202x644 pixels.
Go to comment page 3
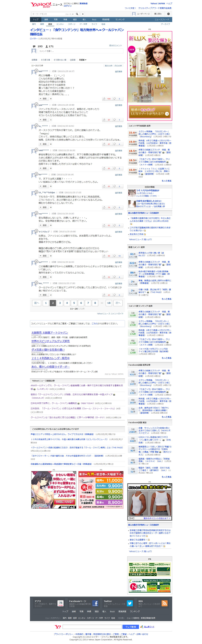(60, 303)
